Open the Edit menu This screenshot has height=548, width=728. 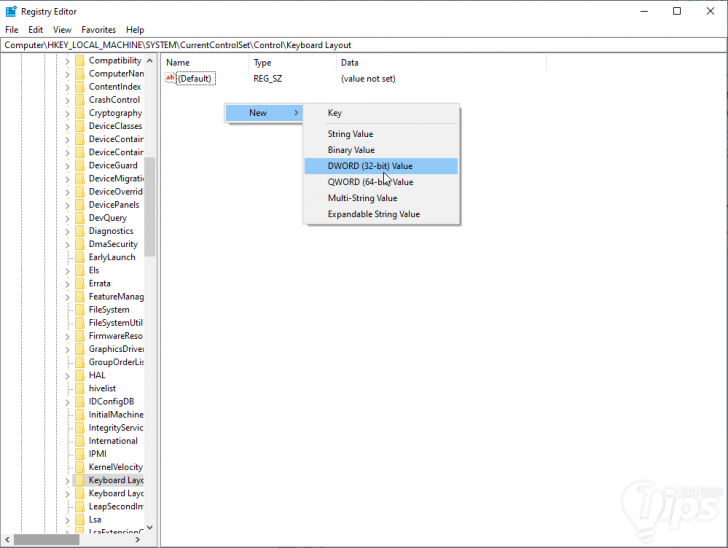35,30
